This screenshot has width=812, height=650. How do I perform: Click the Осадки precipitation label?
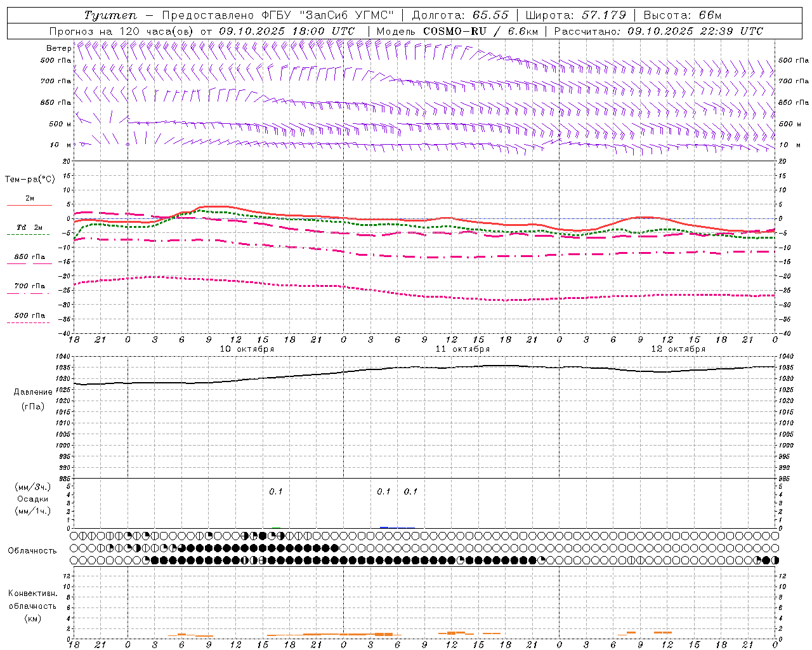pos(33,499)
